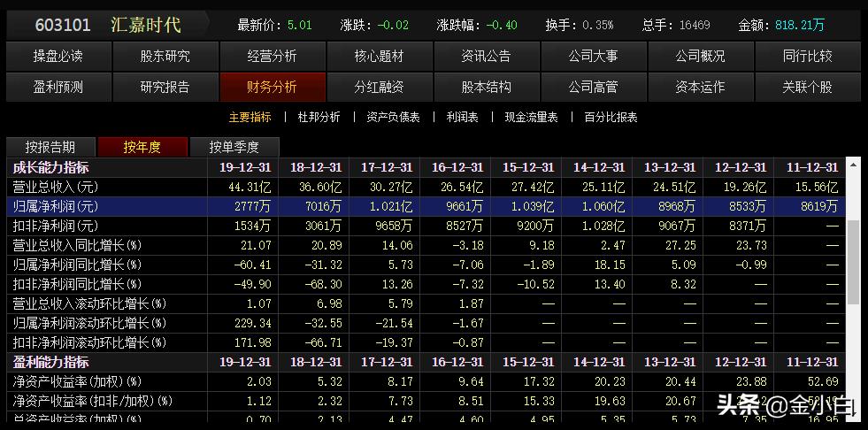
Task: Select the 净资产收益率(加权)(%) row label
Action: coord(77,381)
